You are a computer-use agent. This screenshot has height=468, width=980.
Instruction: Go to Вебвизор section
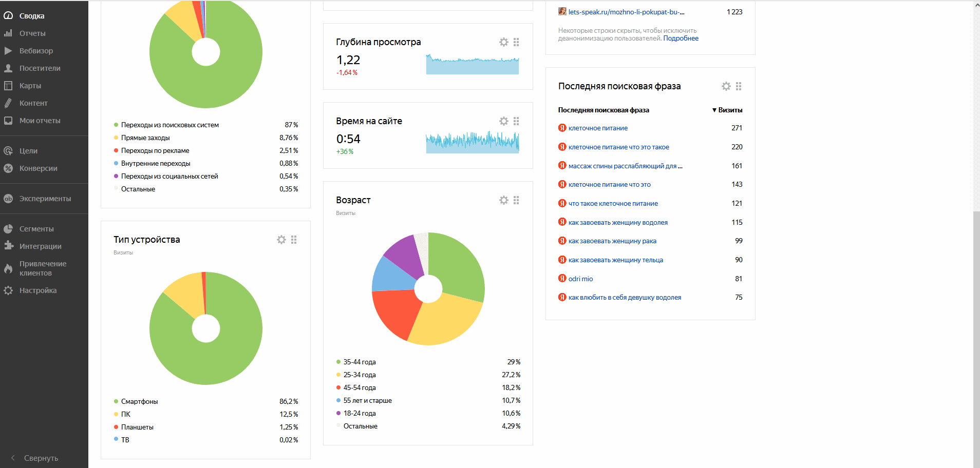[x=36, y=51]
